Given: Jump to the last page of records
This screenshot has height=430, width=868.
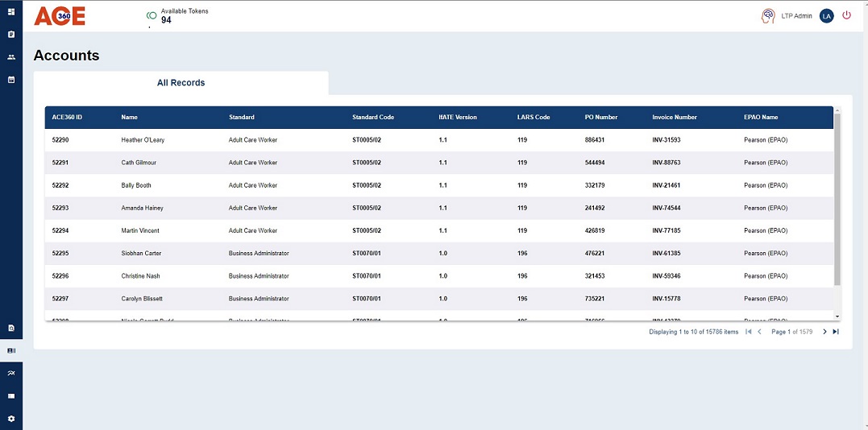Looking at the screenshot, I should tap(836, 332).
